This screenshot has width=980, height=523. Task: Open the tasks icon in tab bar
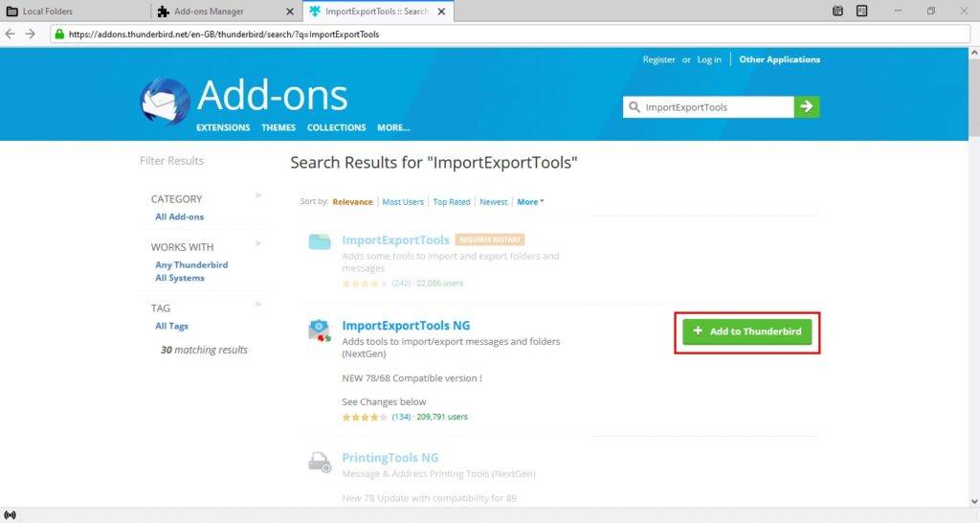point(862,11)
